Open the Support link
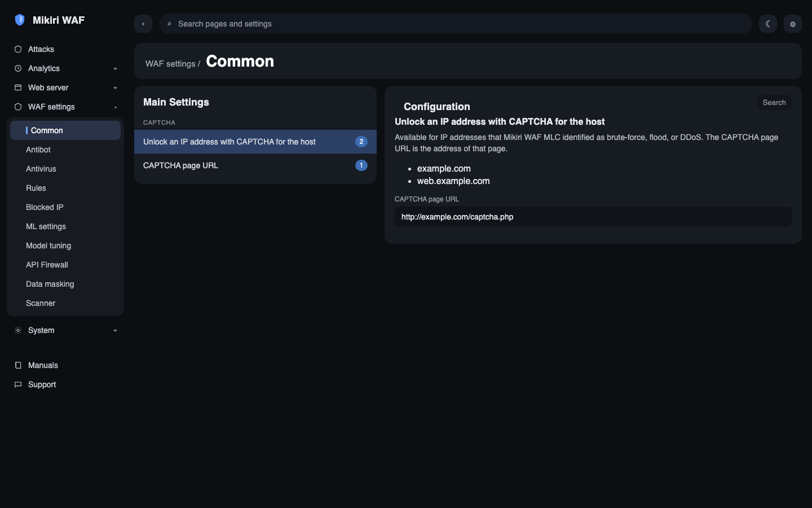Viewport: 812px width, 508px height. pyautogui.click(x=65, y=384)
